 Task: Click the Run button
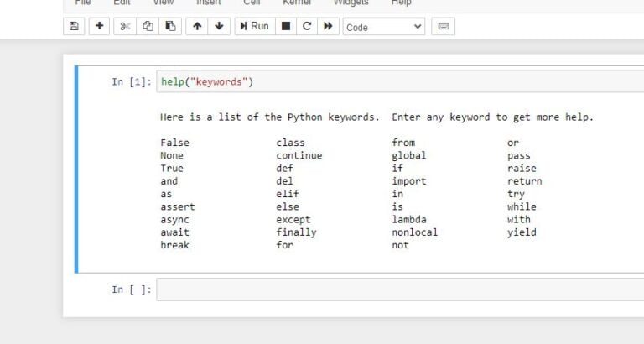click(255, 26)
